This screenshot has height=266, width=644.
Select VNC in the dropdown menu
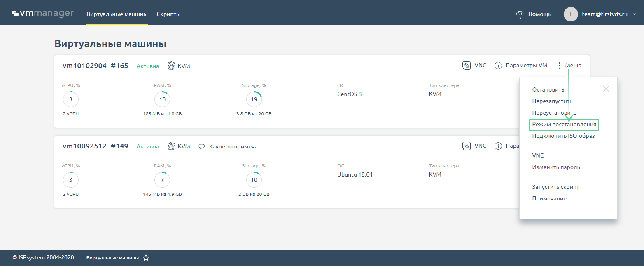[x=538, y=155]
